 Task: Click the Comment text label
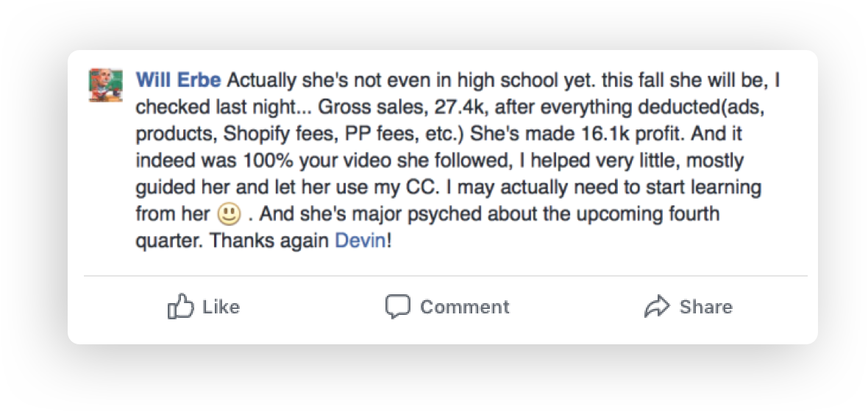click(x=464, y=307)
